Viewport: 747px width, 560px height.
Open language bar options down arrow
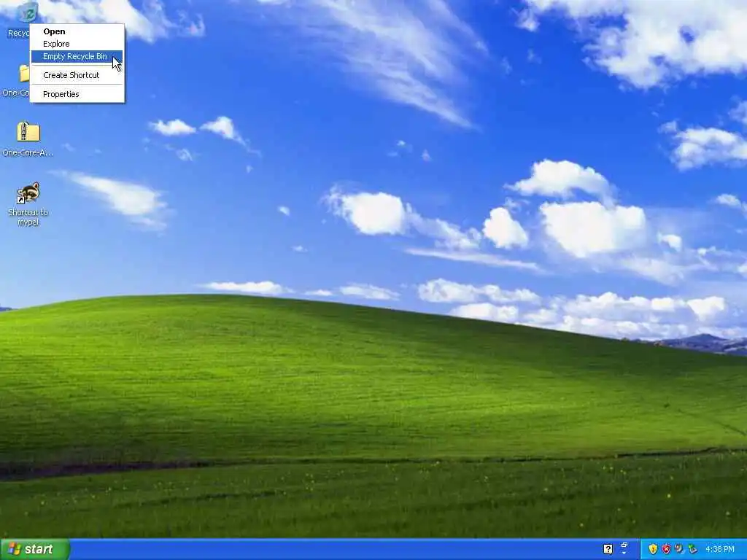pyautogui.click(x=624, y=553)
